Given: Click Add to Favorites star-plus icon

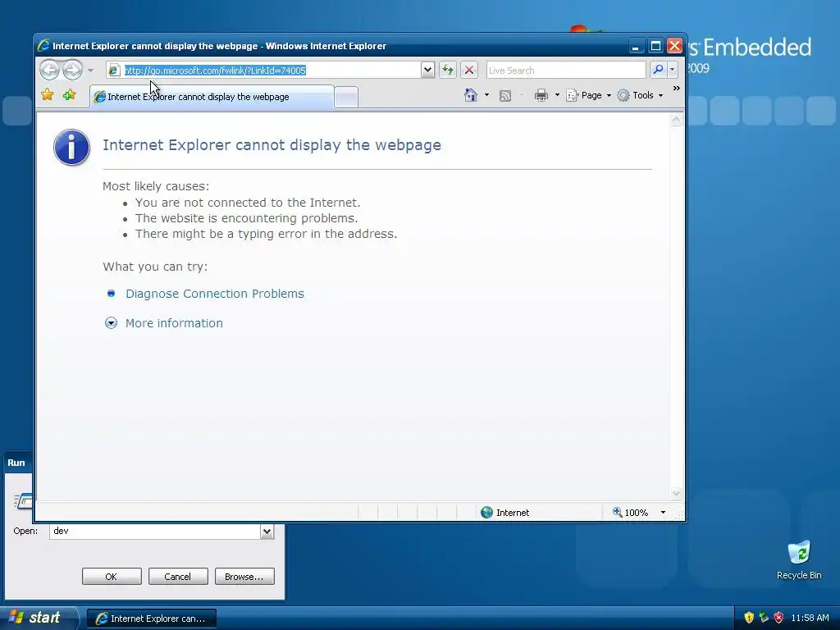Looking at the screenshot, I should pyautogui.click(x=69, y=95).
